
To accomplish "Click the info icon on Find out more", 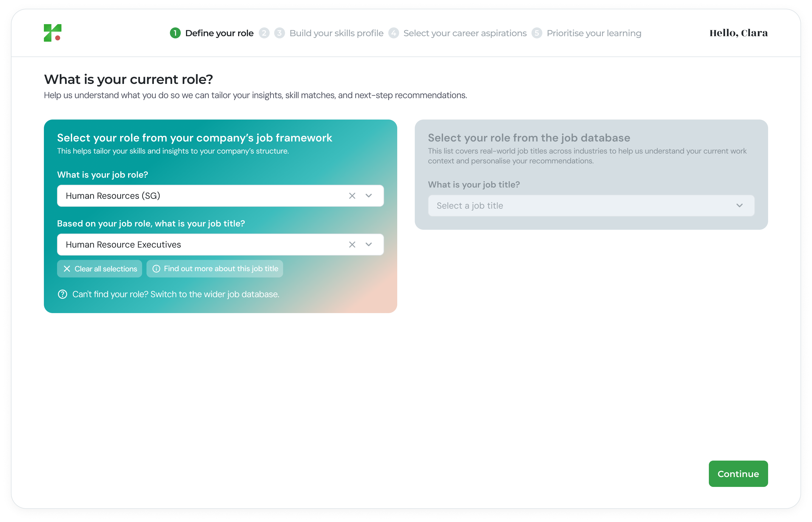I will coord(156,269).
